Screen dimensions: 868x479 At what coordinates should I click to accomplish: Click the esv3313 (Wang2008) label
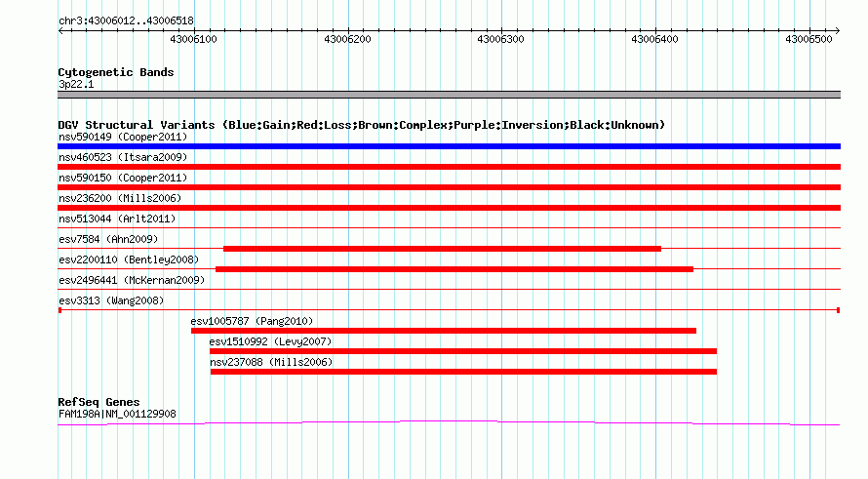[x=111, y=300]
